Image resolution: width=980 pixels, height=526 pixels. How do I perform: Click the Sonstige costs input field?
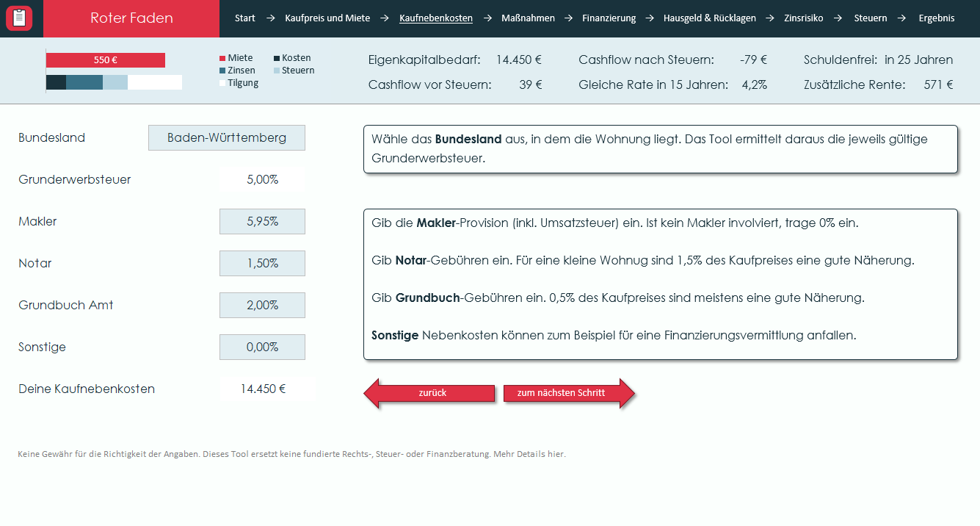click(262, 347)
